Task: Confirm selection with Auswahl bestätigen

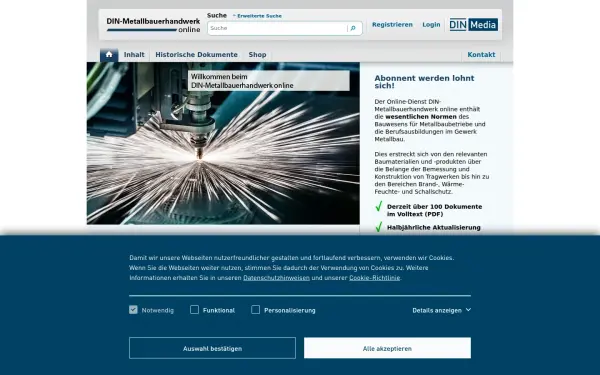Action: (x=212, y=348)
